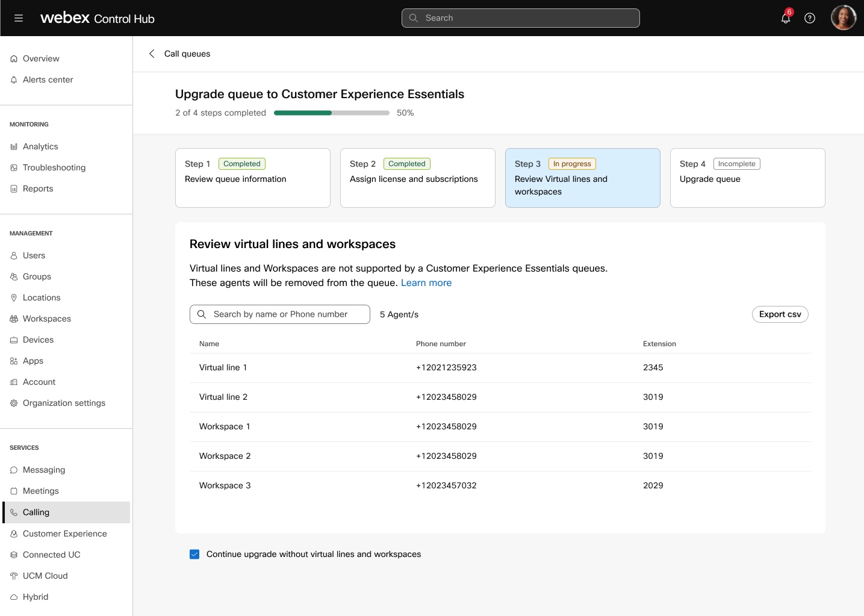Click the Apps icon in sidebar
This screenshot has width=864, height=616.
[14, 361]
